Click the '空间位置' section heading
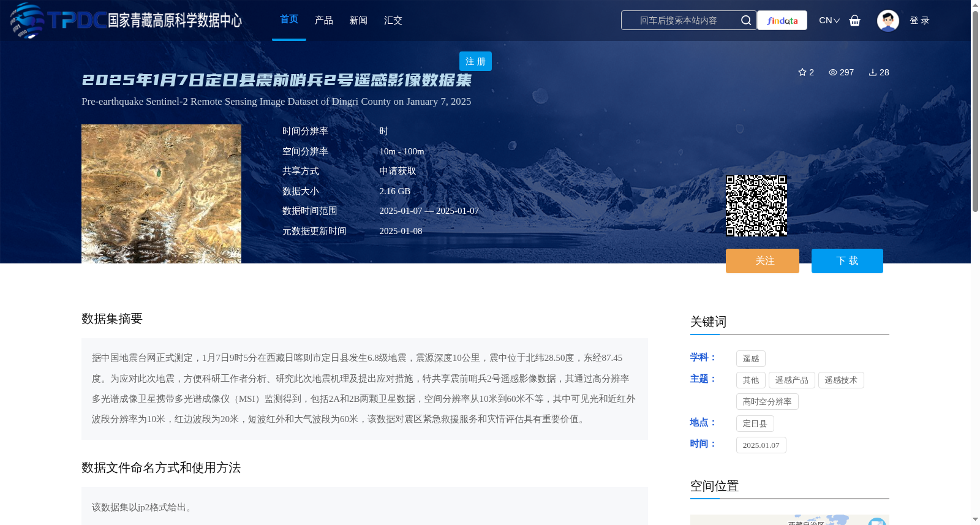 715,486
